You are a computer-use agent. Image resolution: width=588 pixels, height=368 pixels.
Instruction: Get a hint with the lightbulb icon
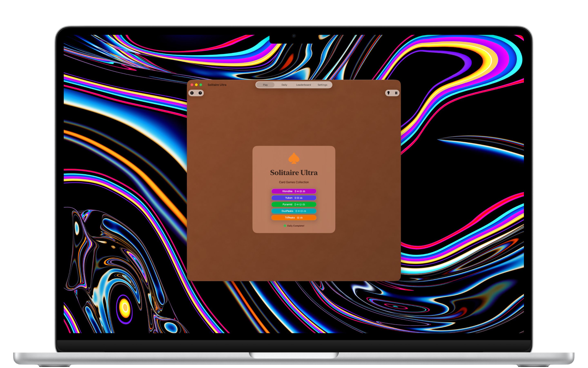pos(388,93)
